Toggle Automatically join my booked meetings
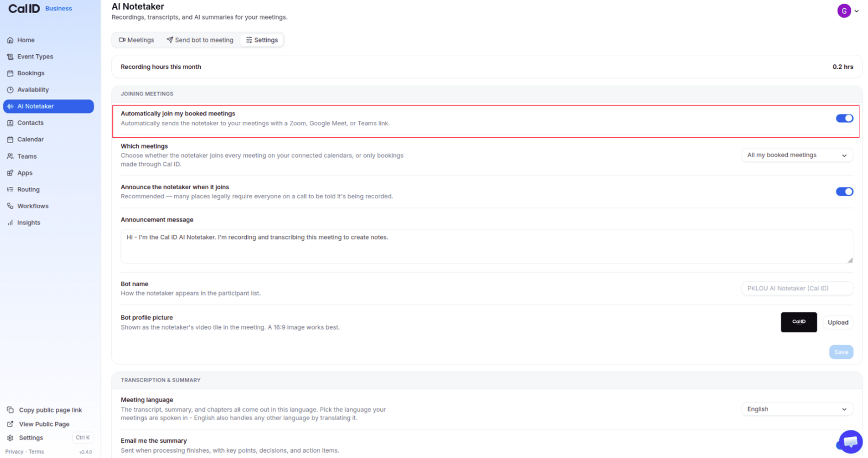The height and width of the screenshot is (458, 868). click(844, 118)
